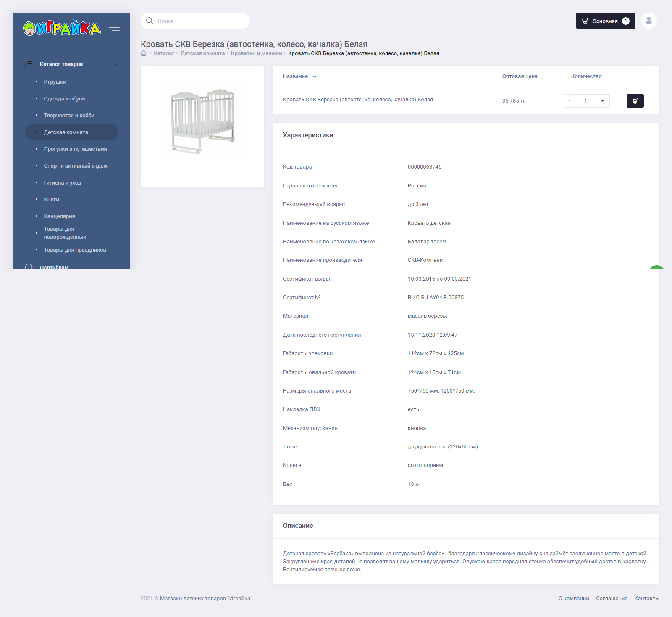Go to Детская комната breadcrumb link

203,53
